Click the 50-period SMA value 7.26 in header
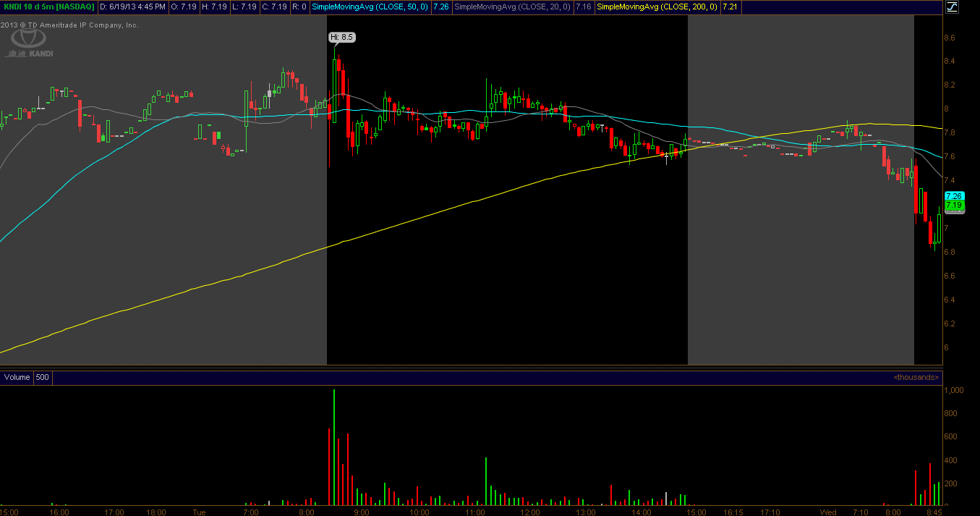The height and width of the screenshot is (516, 980). coord(440,7)
